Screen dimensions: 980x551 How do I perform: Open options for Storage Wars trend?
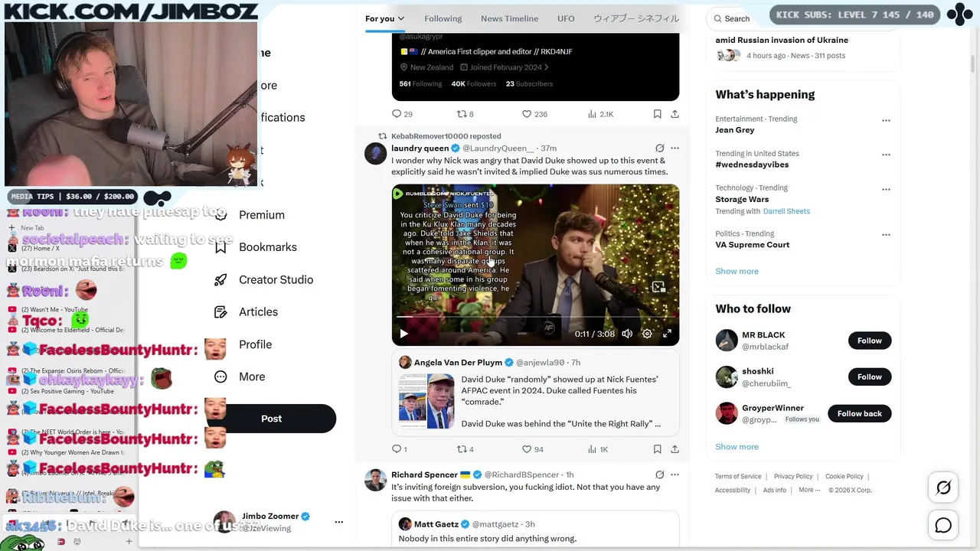886,189
